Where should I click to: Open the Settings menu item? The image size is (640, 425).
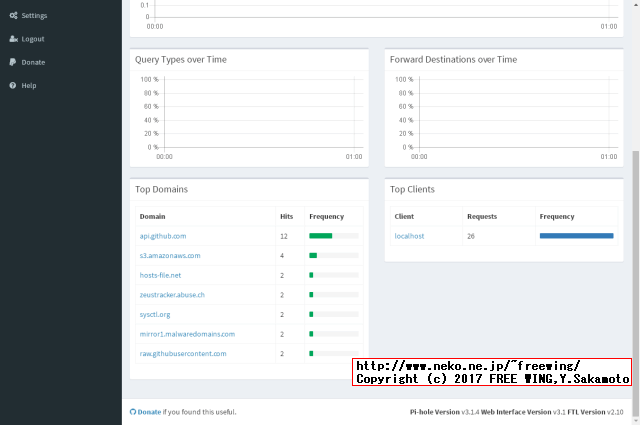click(x=34, y=16)
